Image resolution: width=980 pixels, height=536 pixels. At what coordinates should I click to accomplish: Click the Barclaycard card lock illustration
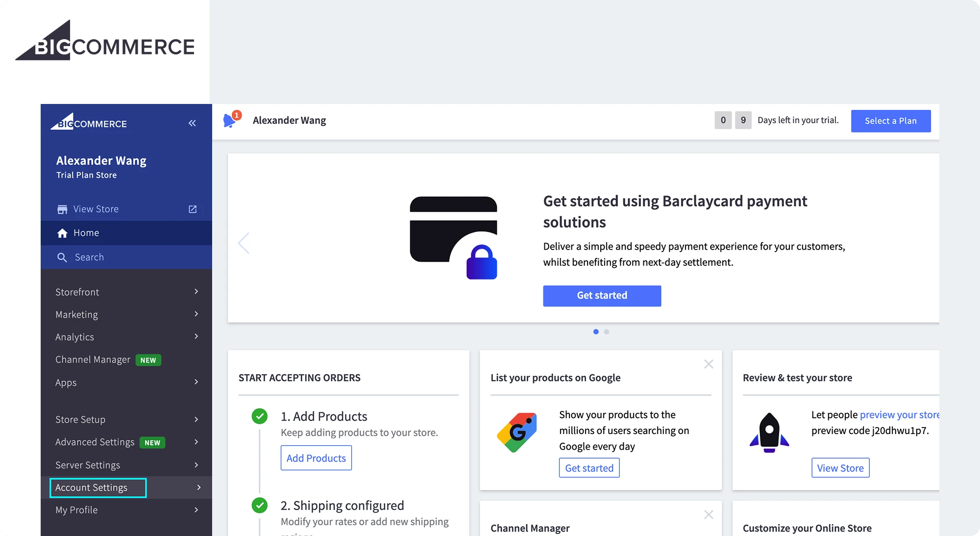pos(453,238)
